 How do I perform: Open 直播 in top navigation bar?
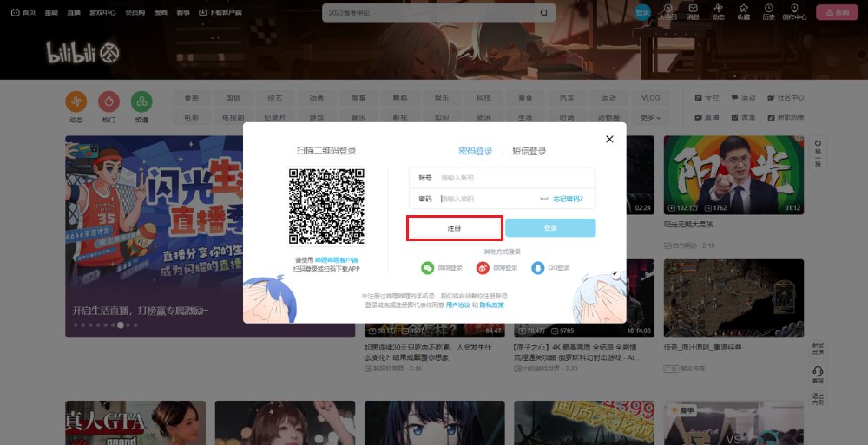click(74, 12)
